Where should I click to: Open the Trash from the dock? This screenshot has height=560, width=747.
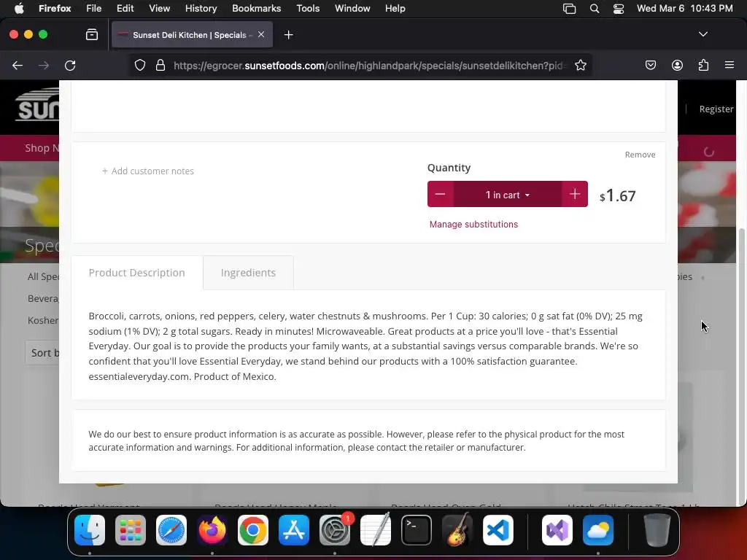click(x=657, y=530)
